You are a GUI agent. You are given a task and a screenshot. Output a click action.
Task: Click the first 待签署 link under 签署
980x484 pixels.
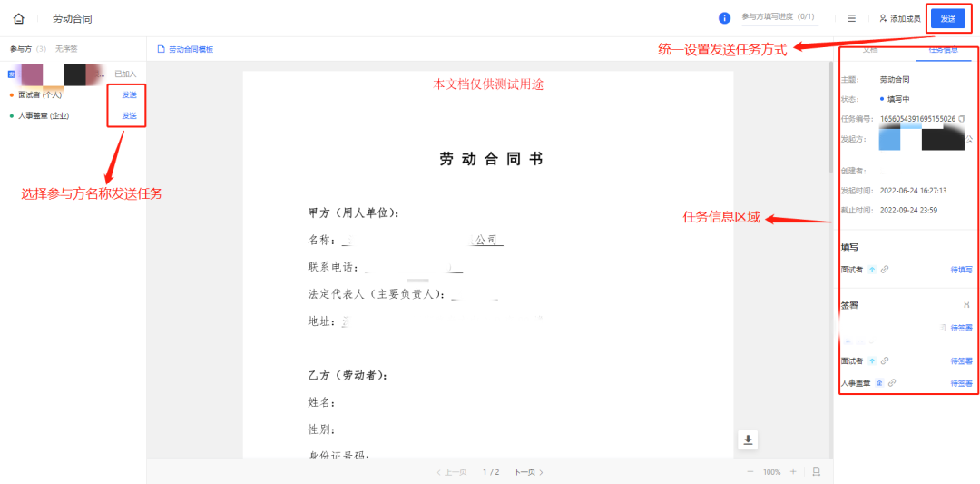(x=961, y=327)
